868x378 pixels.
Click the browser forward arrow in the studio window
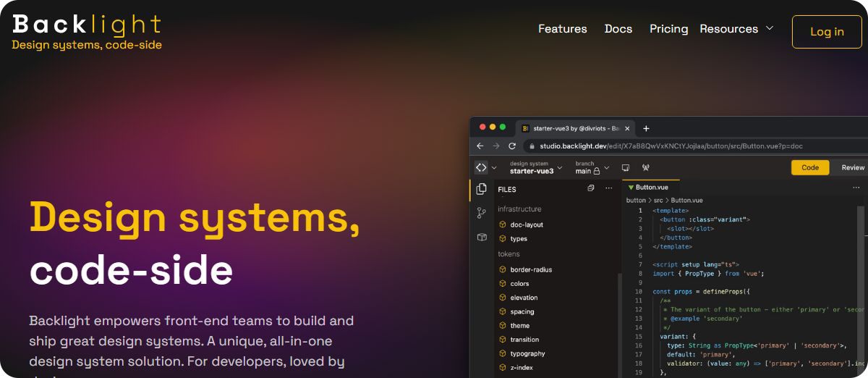click(x=495, y=146)
